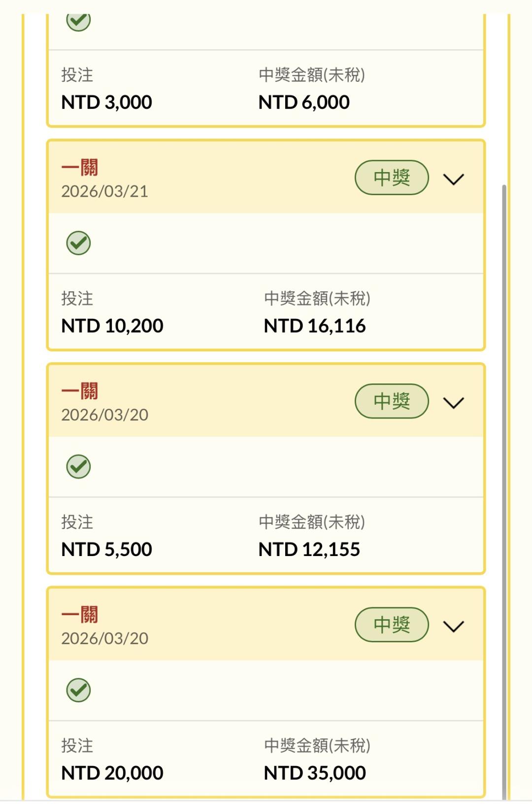
Task: Select the 一關 title of the NTD 12,155 record
Action: click(x=80, y=391)
